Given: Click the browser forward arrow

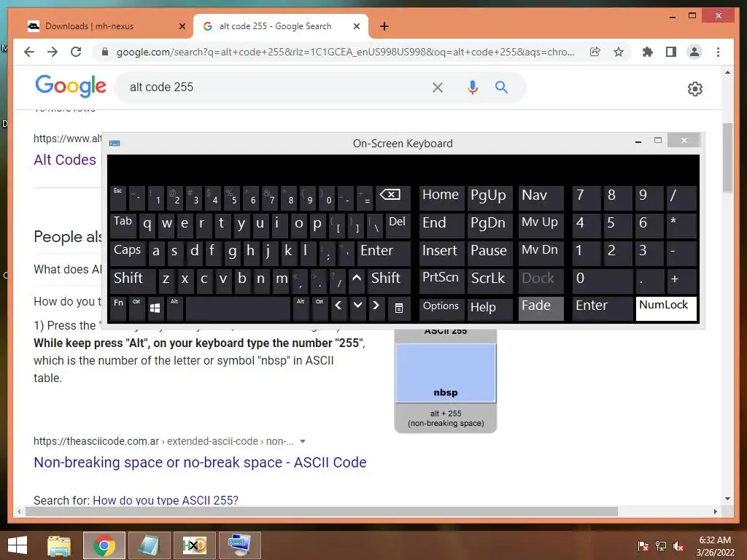Looking at the screenshot, I should tap(53, 52).
